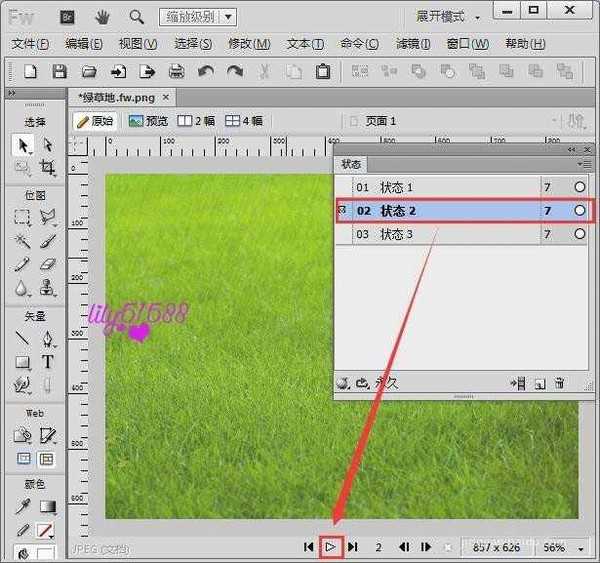Viewport: 600px width, 563px height.
Task: Switch to the 预览 preview tab
Action: [x=148, y=121]
